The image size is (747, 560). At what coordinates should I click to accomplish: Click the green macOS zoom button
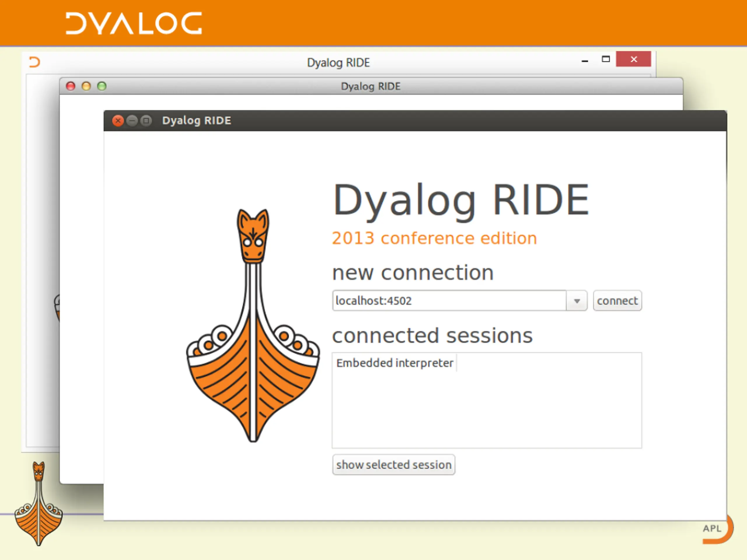(102, 86)
